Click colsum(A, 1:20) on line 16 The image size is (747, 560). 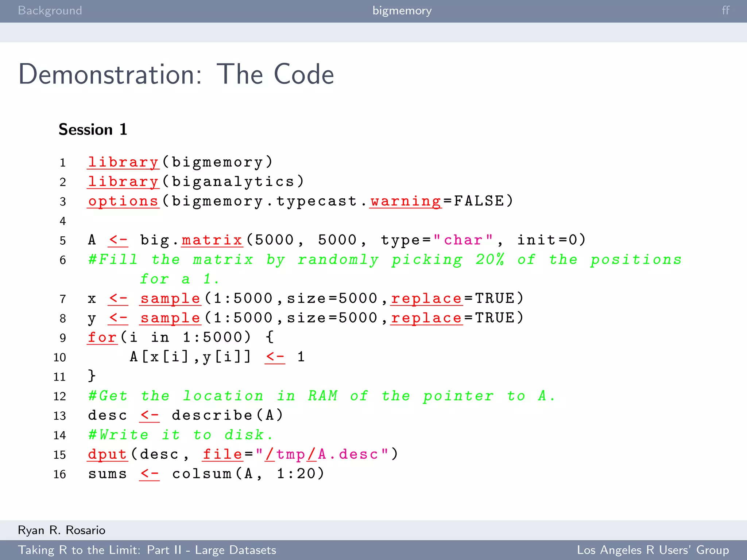[x=248, y=474]
